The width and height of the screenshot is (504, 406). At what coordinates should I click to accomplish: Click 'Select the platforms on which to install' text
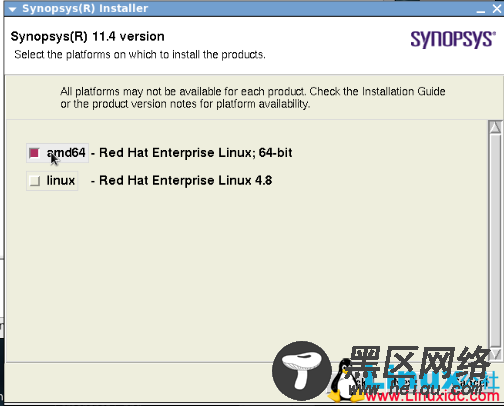coord(140,55)
